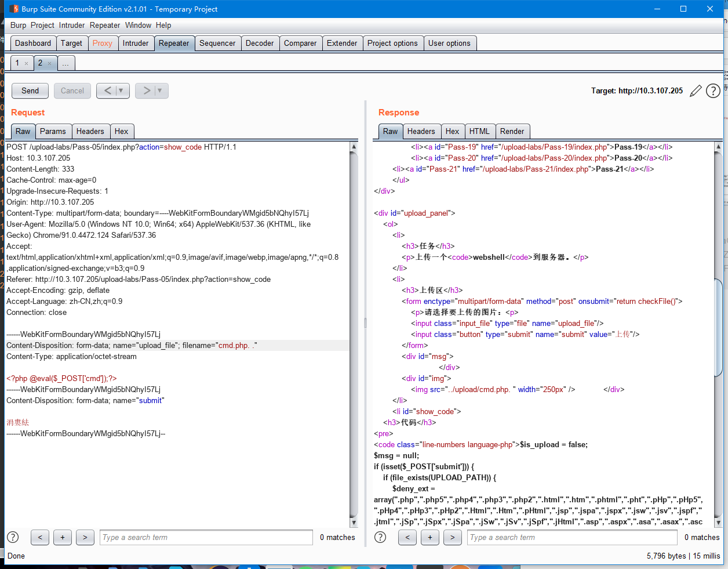Jump to next match in response search
Viewport: 728px width, 569px height.
coord(453,537)
